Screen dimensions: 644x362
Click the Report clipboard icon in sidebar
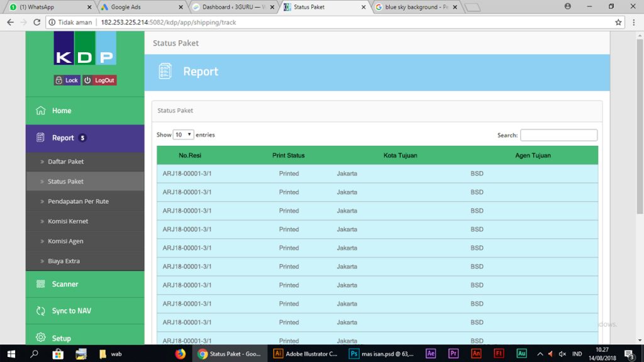(40, 138)
